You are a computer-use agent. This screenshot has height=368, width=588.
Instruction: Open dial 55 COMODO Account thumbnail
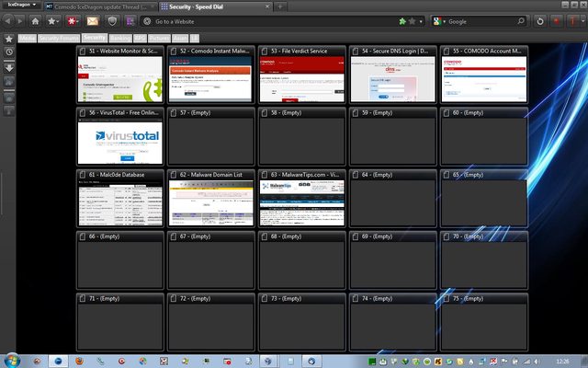click(x=484, y=79)
